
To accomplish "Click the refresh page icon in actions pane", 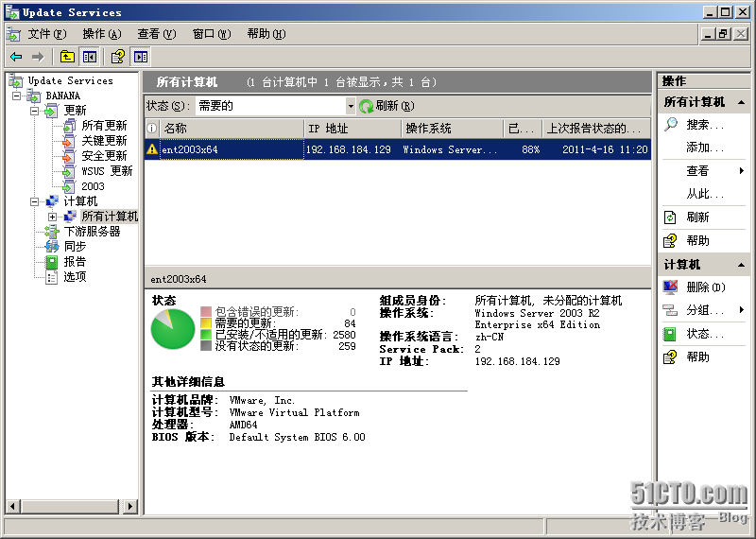I will point(670,217).
